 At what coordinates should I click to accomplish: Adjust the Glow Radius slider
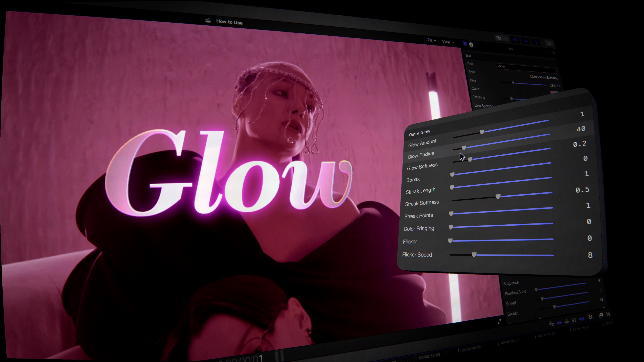464,148
